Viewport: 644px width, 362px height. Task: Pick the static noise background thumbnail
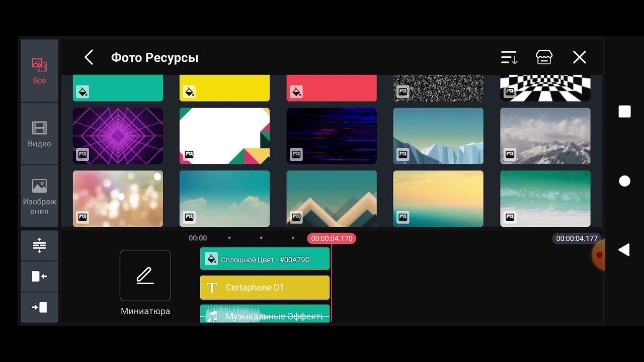point(438,88)
